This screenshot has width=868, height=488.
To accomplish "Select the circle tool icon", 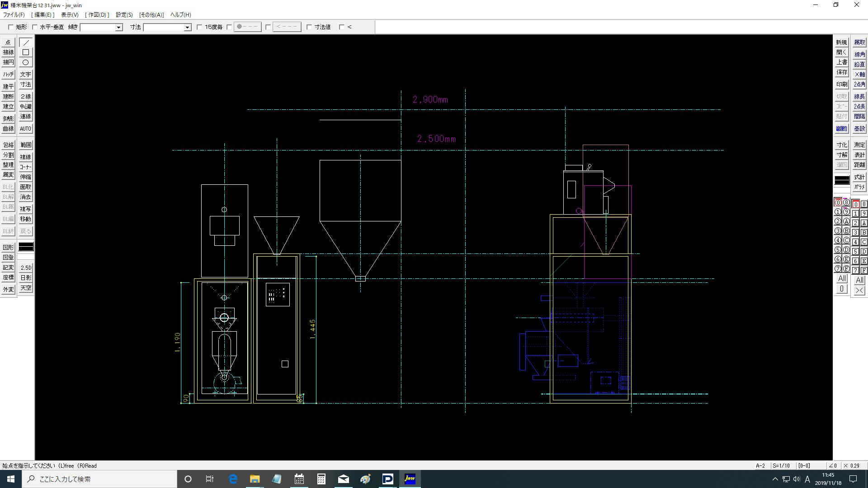I will 26,62.
